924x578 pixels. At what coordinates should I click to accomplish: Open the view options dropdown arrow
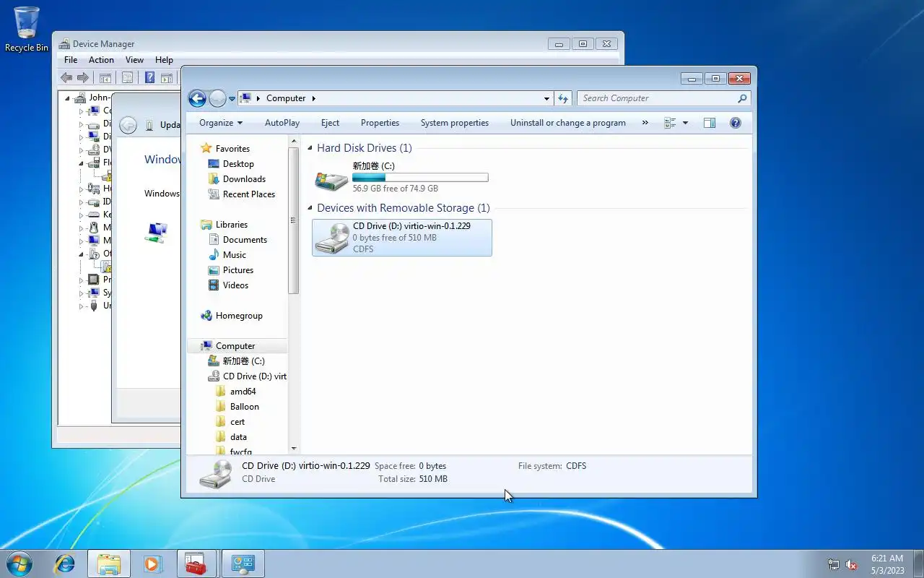(685, 123)
